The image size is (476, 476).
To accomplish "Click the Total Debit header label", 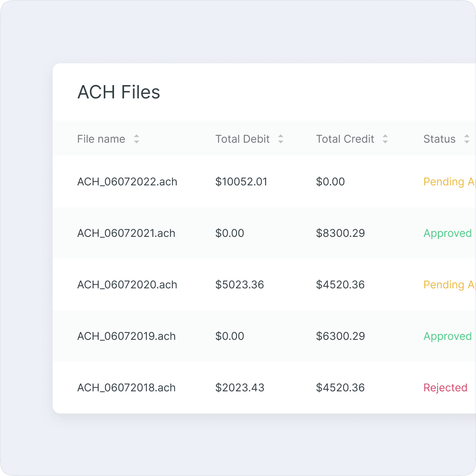I will click(242, 139).
